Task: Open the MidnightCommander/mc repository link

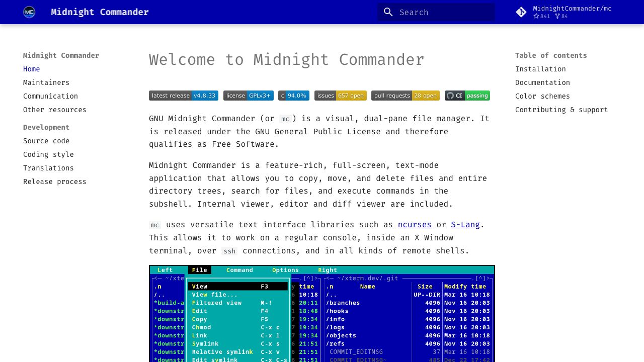Action: tap(563, 12)
